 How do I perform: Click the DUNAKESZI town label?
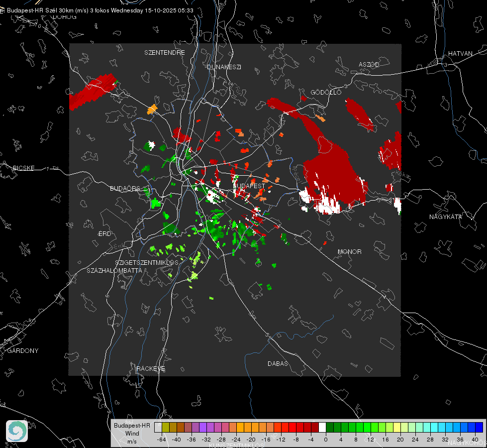(224, 67)
